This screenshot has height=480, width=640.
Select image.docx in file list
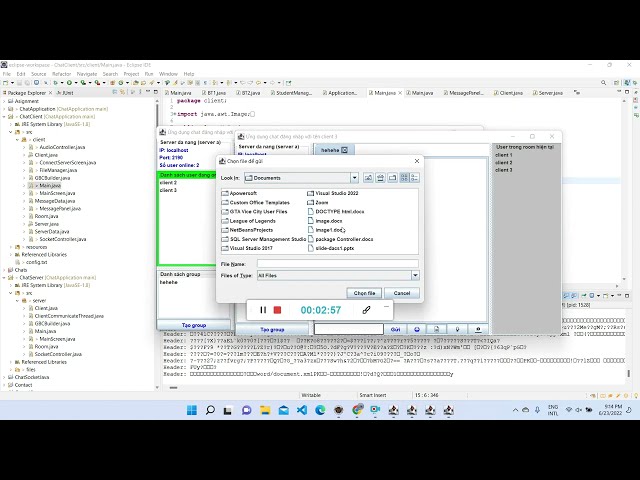click(x=325, y=221)
